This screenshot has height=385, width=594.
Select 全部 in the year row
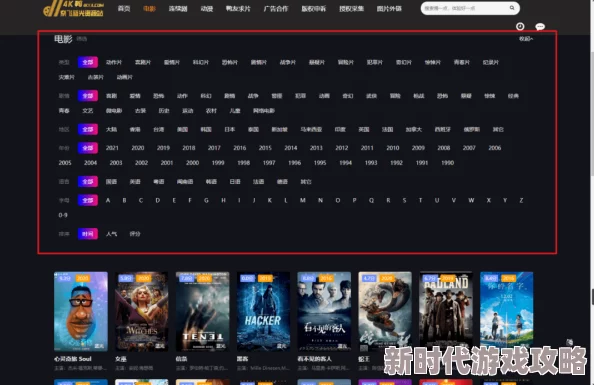pyautogui.click(x=88, y=148)
